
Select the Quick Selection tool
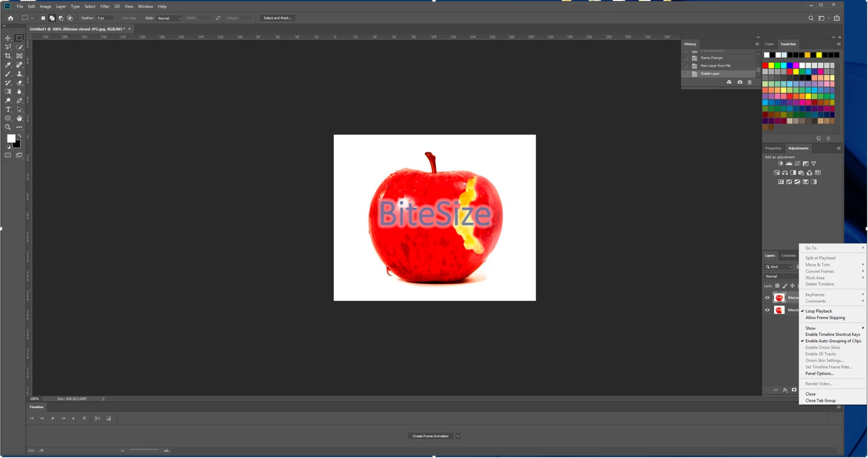[19, 47]
